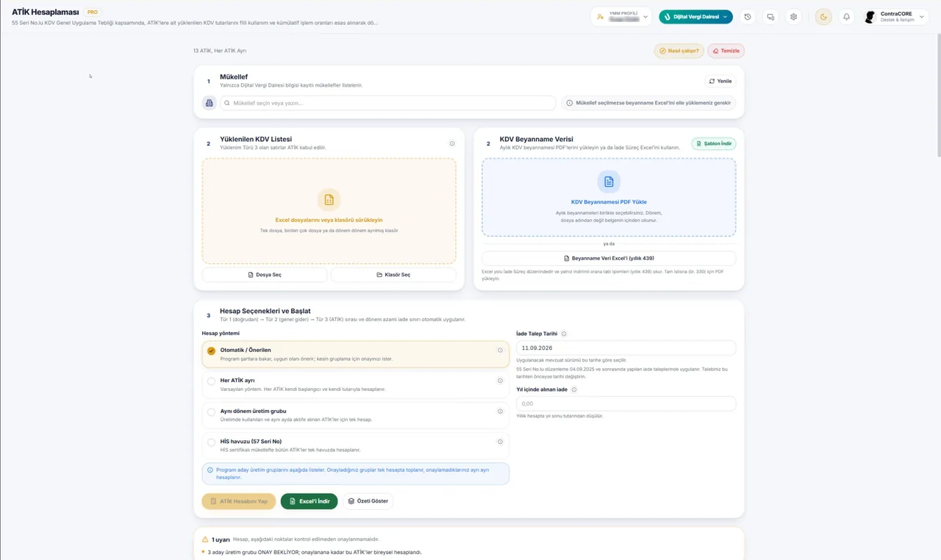Show info for HİS havuzu option

click(x=500, y=442)
